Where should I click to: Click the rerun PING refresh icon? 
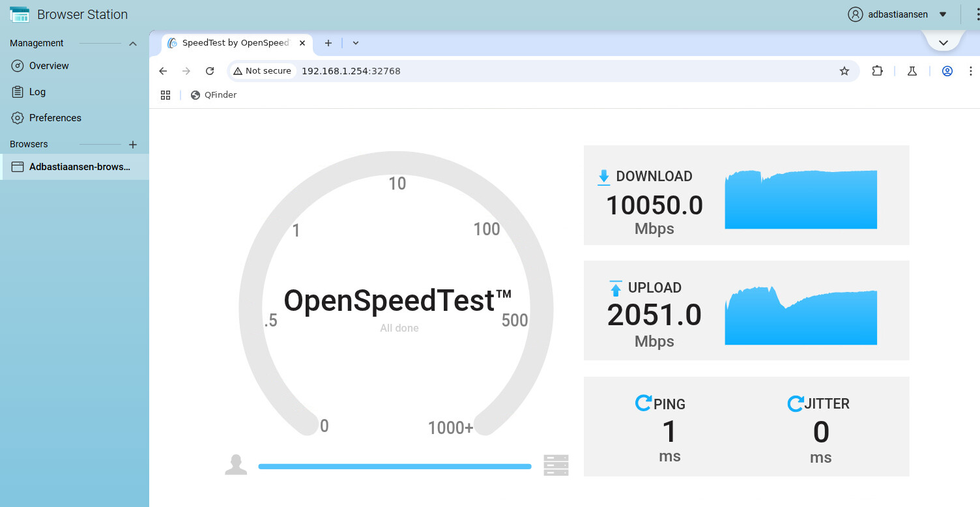643,403
